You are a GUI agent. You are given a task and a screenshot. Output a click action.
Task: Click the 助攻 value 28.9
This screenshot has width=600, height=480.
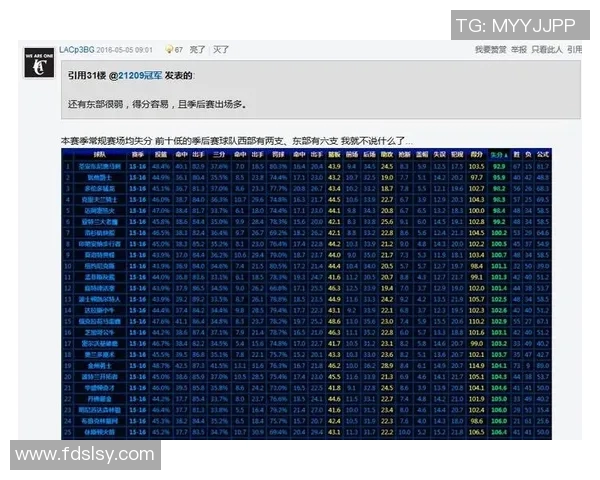(x=387, y=366)
